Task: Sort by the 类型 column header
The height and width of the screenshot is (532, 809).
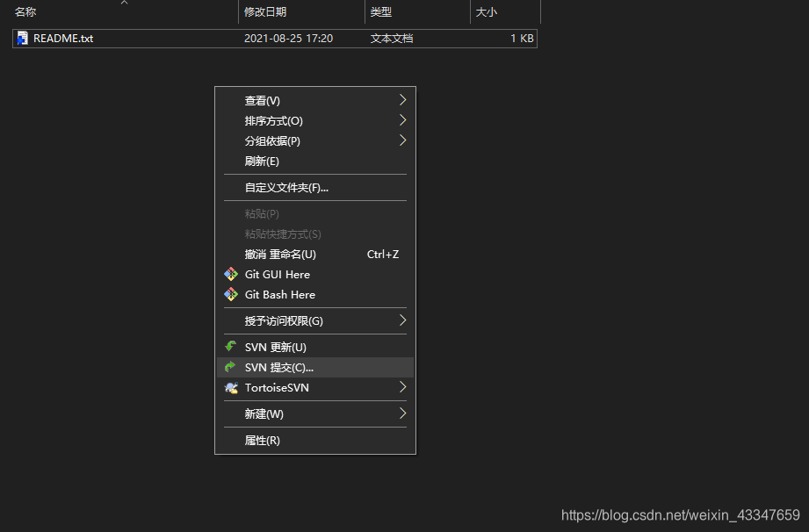Action: point(417,11)
